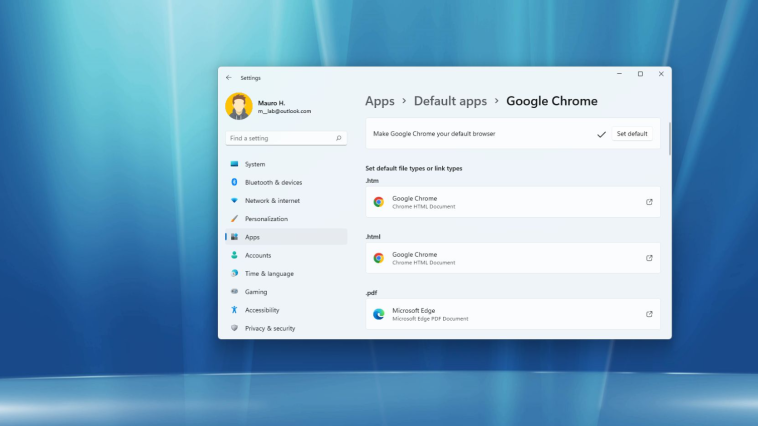
Task: Open Bluetooth & devices settings
Action: pyautogui.click(x=273, y=182)
